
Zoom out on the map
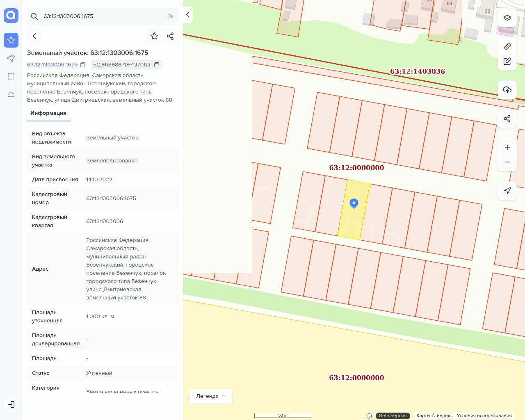click(x=507, y=162)
